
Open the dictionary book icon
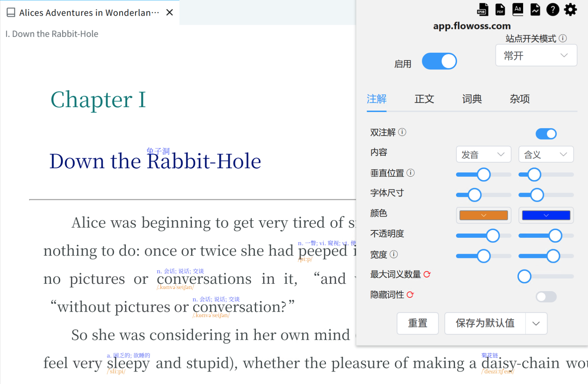[x=518, y=9]
